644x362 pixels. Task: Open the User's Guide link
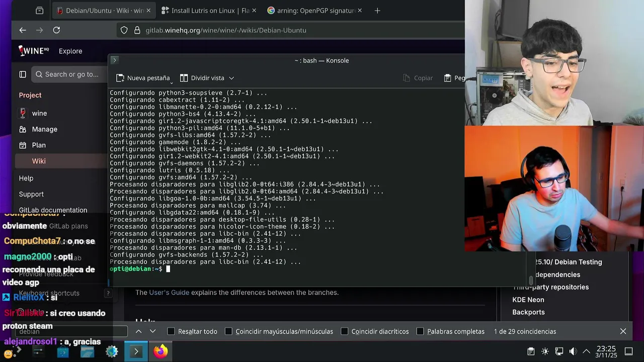coord(169,293)
